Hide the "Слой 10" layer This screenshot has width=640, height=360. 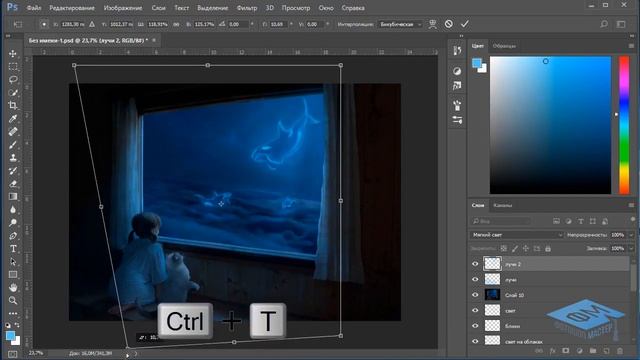[x=475, y=295]
